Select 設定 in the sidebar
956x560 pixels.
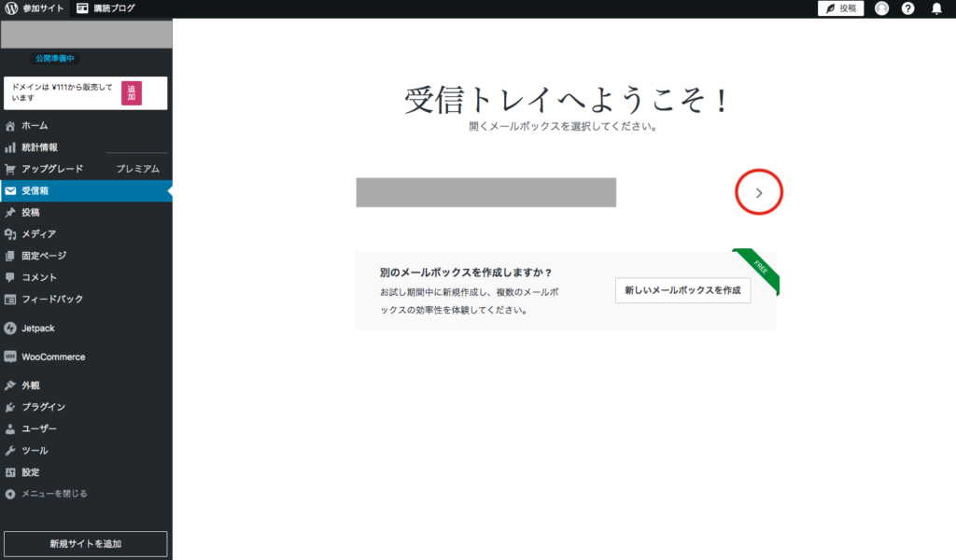(30, 472)
